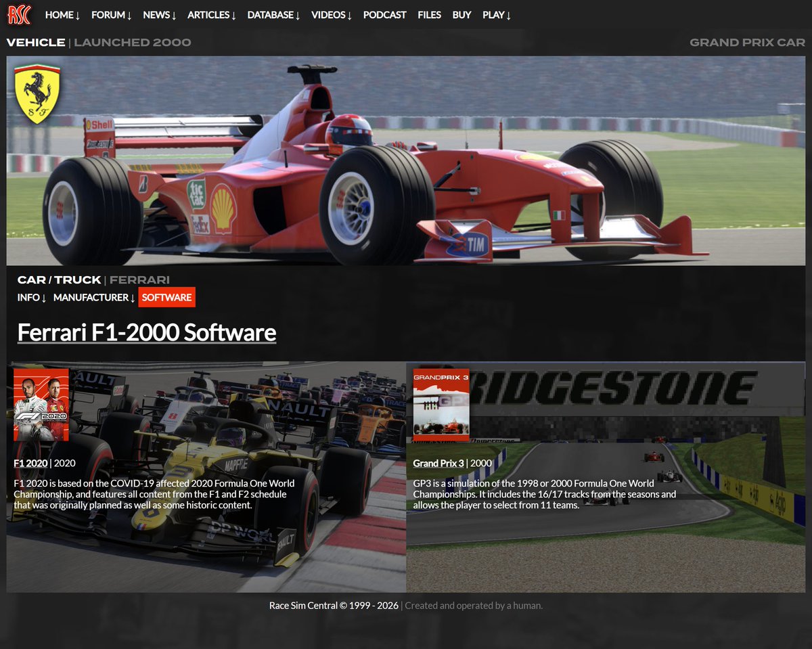812x649 pixels.
Task: Select FILES in the navigation bar
Action: [x=429, y=14]
